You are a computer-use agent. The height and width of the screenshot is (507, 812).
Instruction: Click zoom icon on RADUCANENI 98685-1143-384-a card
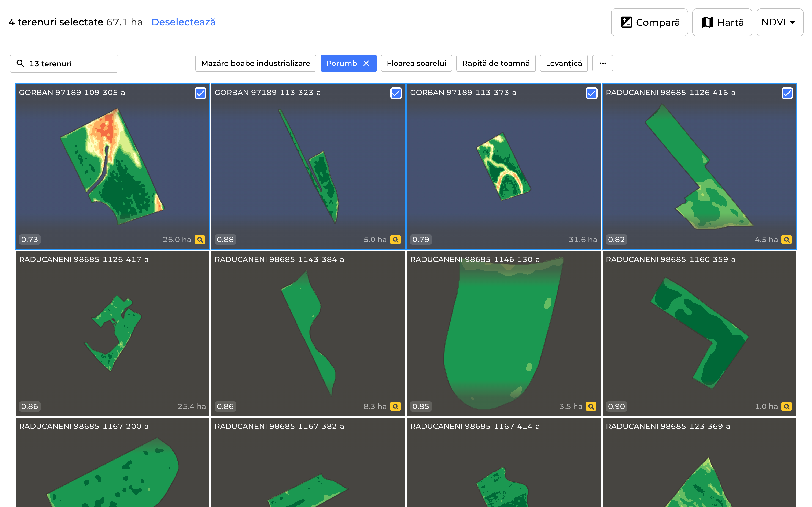(x=395, y=406)
